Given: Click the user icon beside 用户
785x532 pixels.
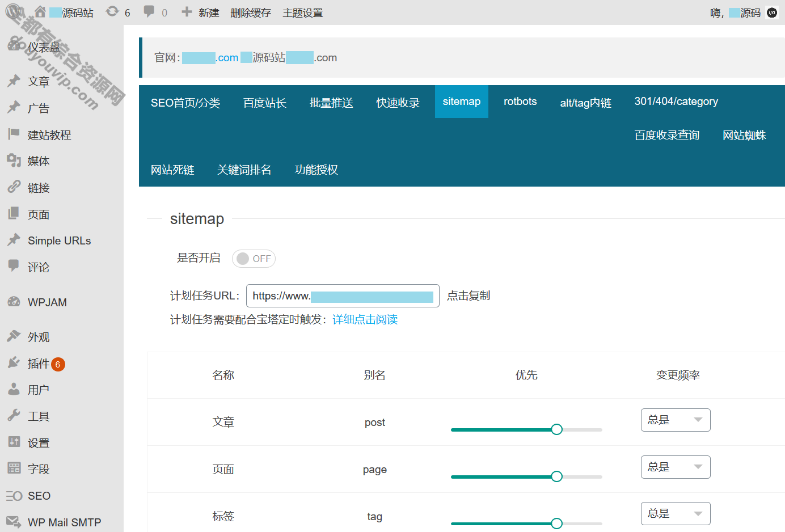Looking at the screenshot, I should (x=14, y=389).
